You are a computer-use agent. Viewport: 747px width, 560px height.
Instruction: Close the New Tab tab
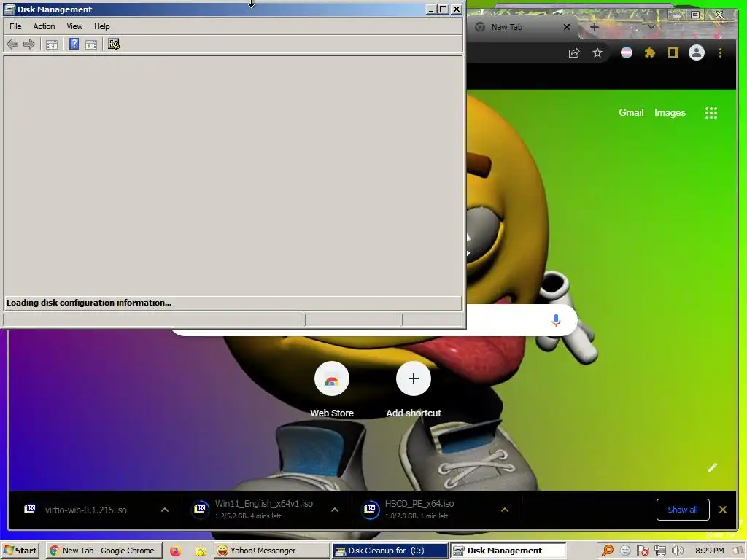[x=567, y=27]
